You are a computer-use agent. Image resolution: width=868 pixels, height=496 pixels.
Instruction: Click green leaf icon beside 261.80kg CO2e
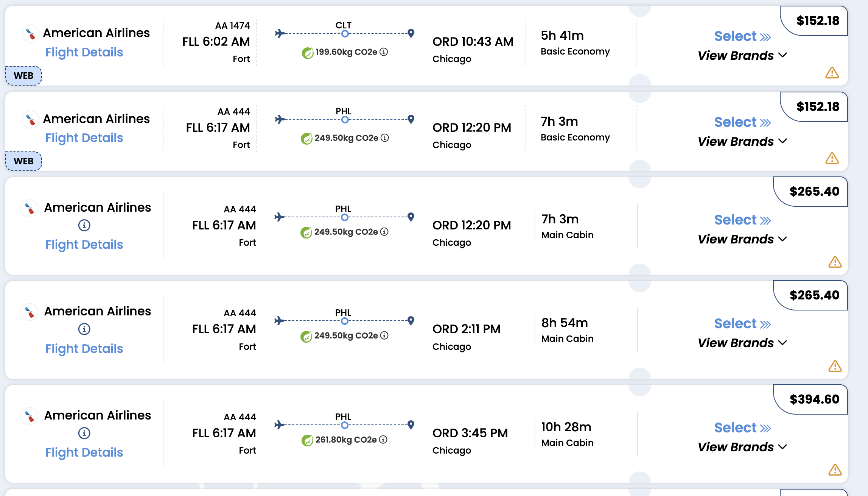[307, 440]
